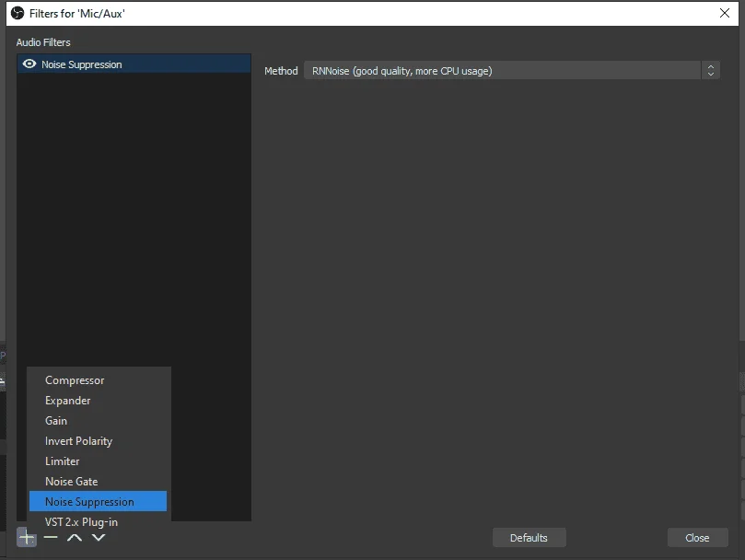Click the Filters for 'Mic/Aux' title

pyautogui.click(x=77, y=13)
